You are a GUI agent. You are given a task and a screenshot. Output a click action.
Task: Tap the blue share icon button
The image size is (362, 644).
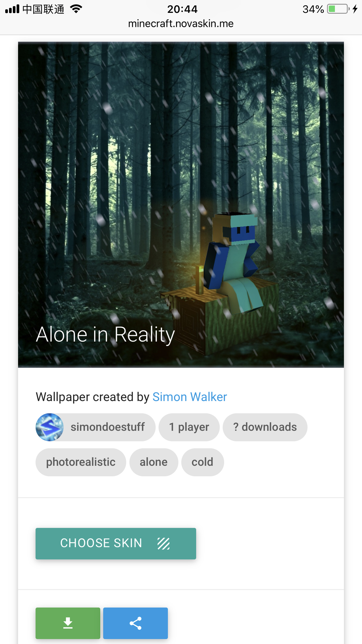coord(136,623)
